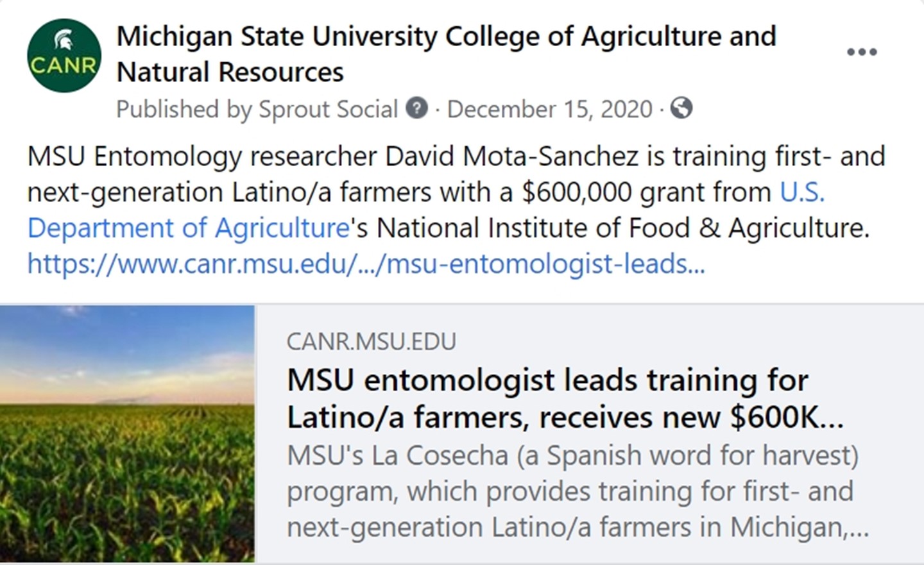Screen dimensions: 924x565
Task: Click the question mark icon beside Sprout Social
Action: pos(417,108)
